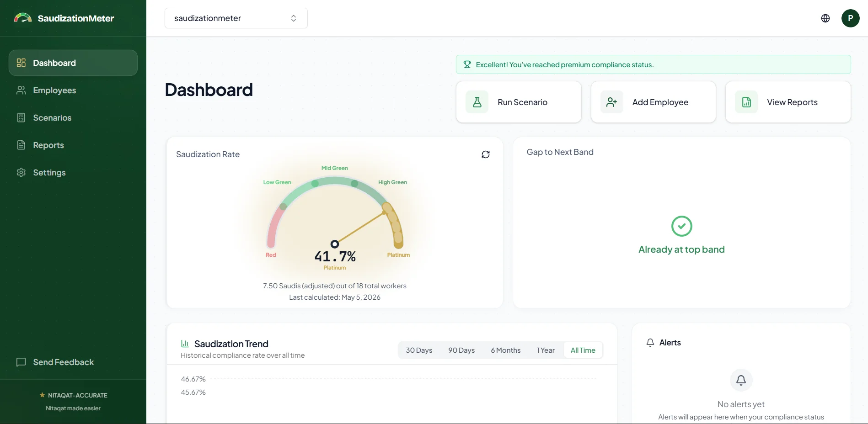868x424 pixels.
Task: Click the report file icon on View Reports
Action: point(746,102)
